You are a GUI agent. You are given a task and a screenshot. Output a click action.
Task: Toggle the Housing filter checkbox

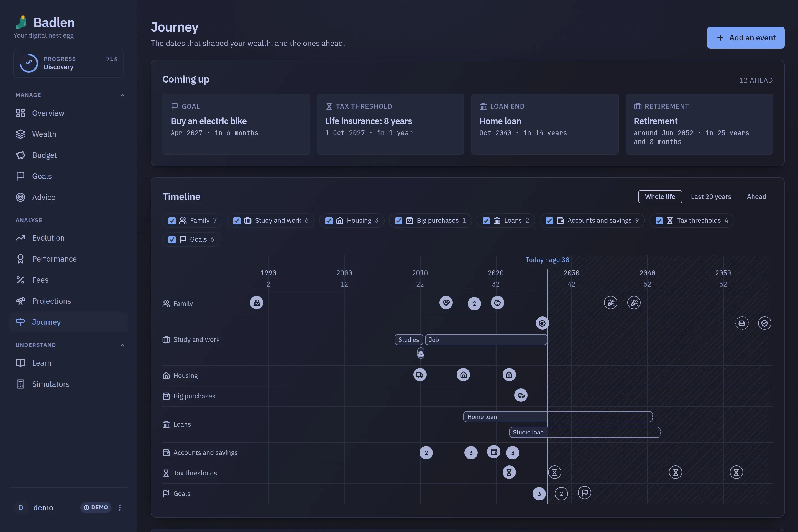329,221
